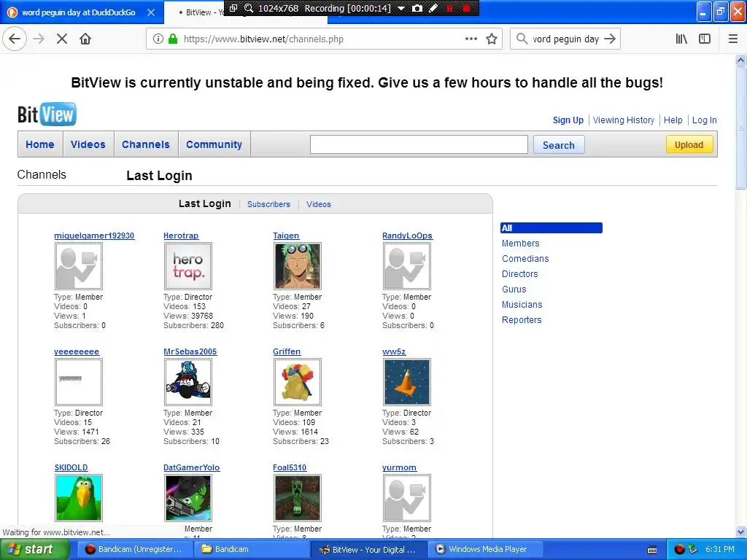
Task: Open Taigen channel avatar
Action: [298, 265]
